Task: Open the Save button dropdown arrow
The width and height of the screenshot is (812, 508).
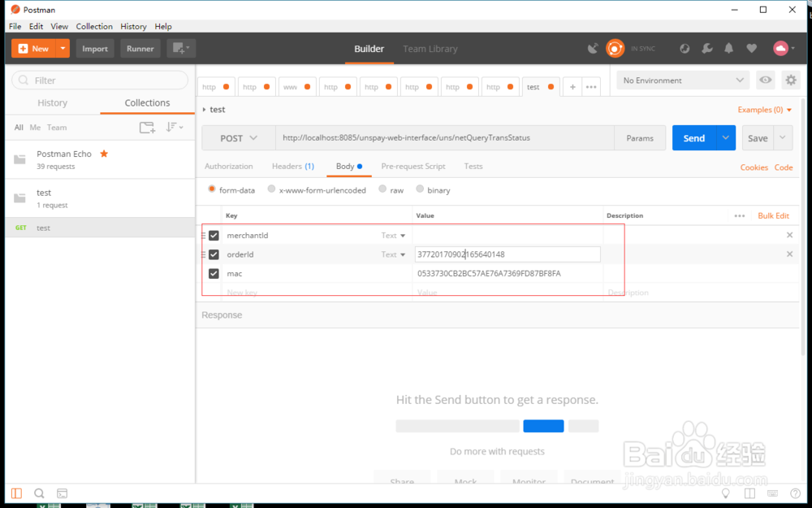Action: tap(783, 138)
